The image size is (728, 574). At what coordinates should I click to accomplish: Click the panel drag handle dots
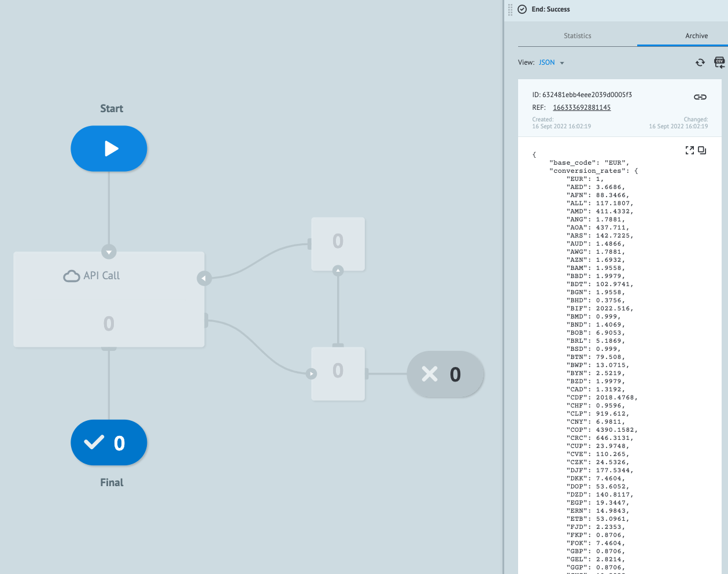point(509,9)
